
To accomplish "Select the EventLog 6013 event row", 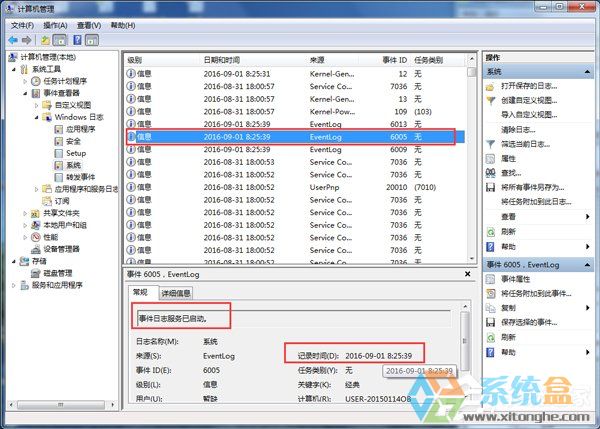I will coord(295,124).
